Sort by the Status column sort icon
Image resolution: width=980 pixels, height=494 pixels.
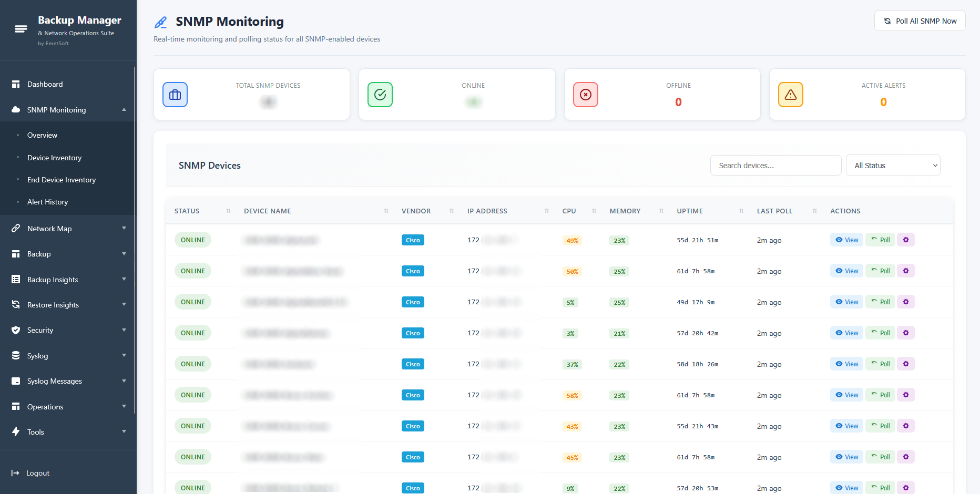[228, 211]
